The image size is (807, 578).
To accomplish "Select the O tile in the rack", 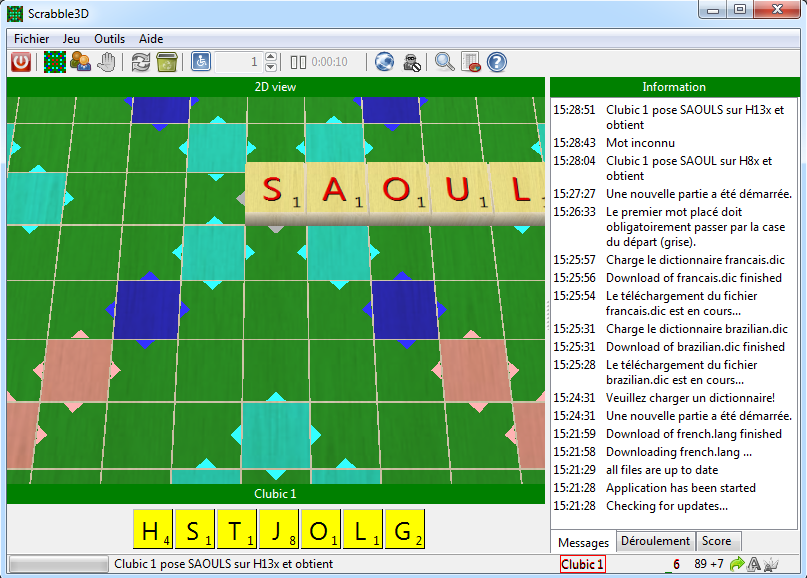I will (x=321, y=529).
